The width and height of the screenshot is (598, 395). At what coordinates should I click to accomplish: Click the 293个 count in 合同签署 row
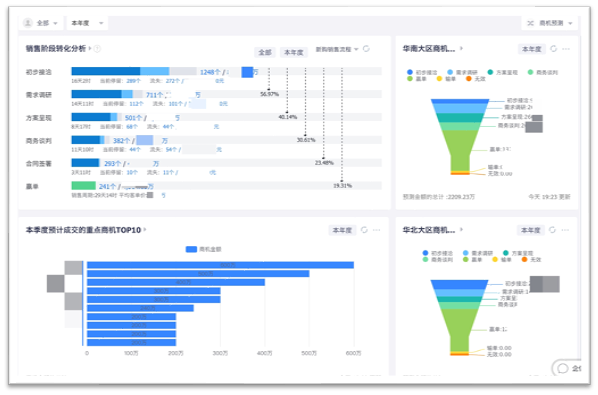[113, 164]
